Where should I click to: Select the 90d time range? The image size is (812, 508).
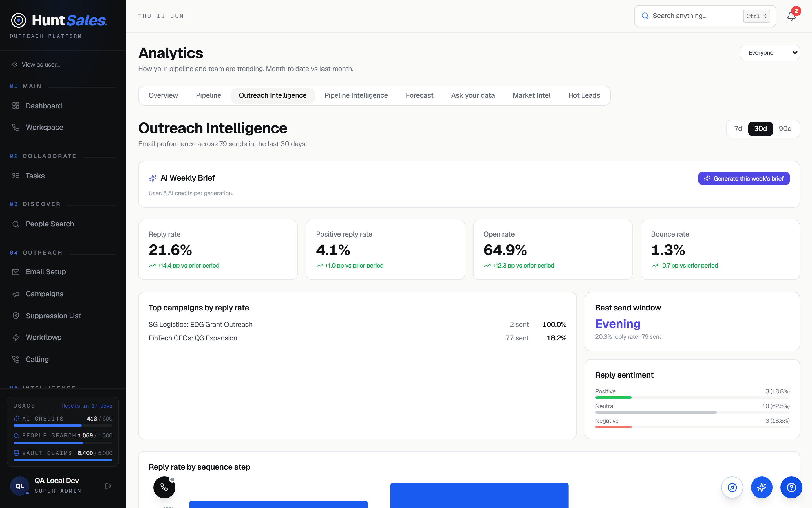tap(785, 129)
